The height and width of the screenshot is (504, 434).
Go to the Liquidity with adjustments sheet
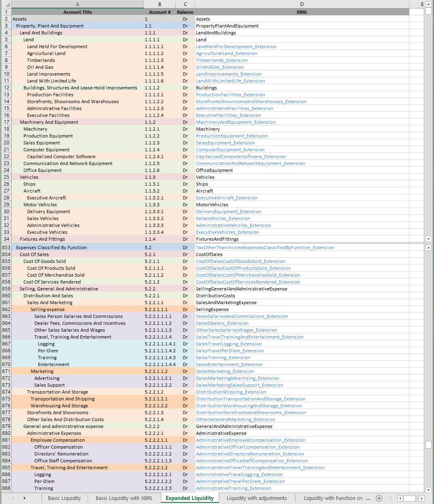(x=257, y=498)
